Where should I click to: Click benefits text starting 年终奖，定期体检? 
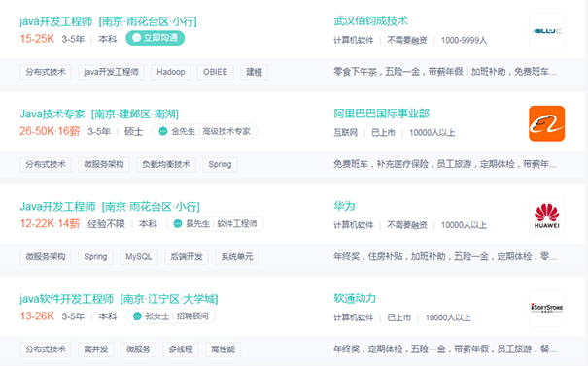click(445, 349)
